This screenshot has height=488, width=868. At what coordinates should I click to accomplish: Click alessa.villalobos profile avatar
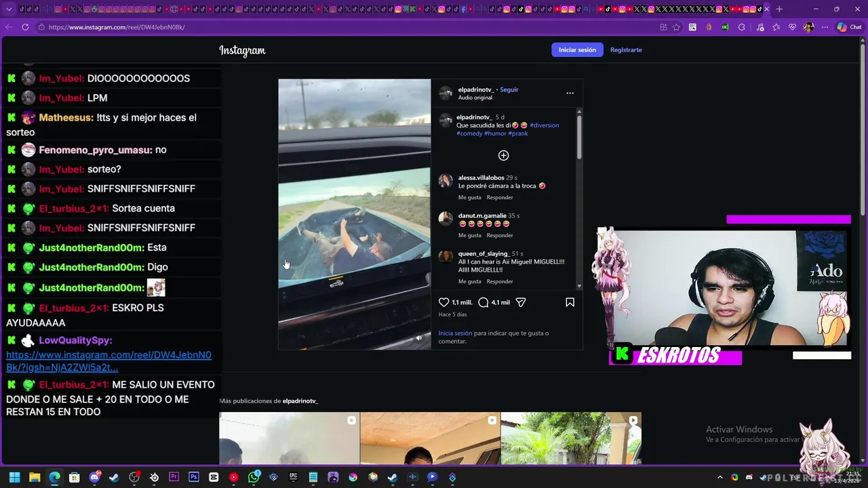[446, 180]
